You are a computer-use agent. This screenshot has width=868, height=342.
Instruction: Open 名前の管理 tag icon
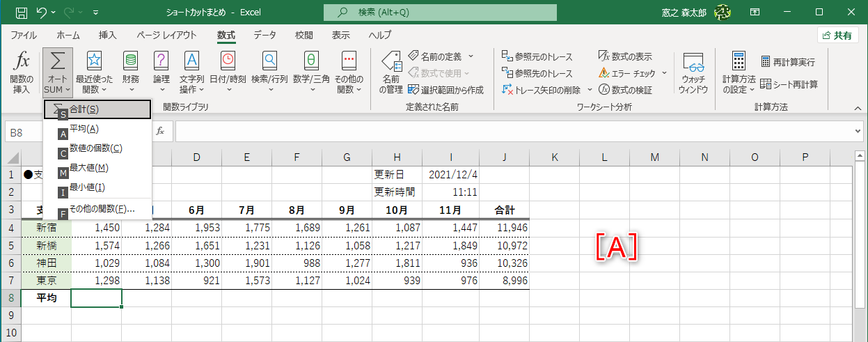(392, 61)
